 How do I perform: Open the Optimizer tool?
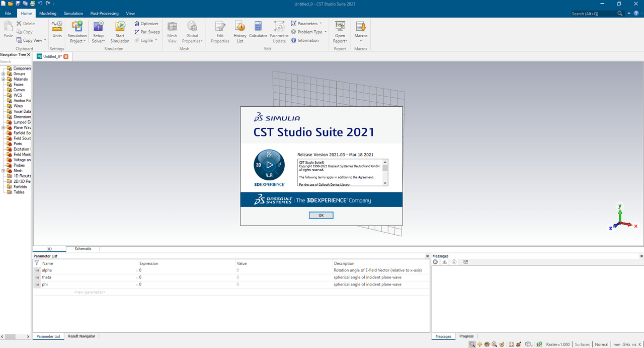click(x=146, y=23)
